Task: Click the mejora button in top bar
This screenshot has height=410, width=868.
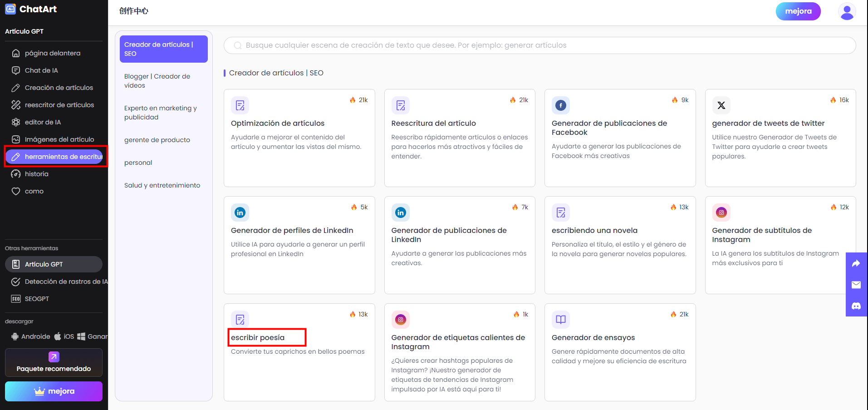Action: pyautogui.click(x=798, y=11)
